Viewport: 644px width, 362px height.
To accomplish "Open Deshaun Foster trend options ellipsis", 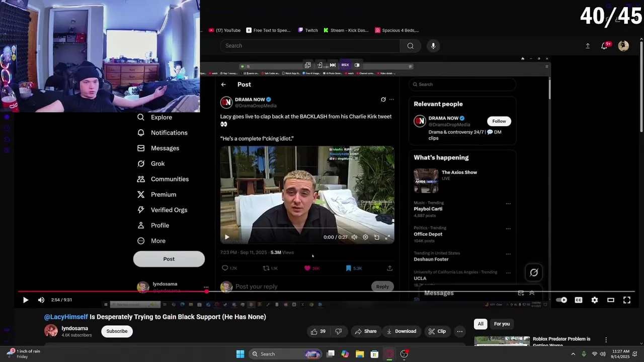I will [x=508, y=254].
